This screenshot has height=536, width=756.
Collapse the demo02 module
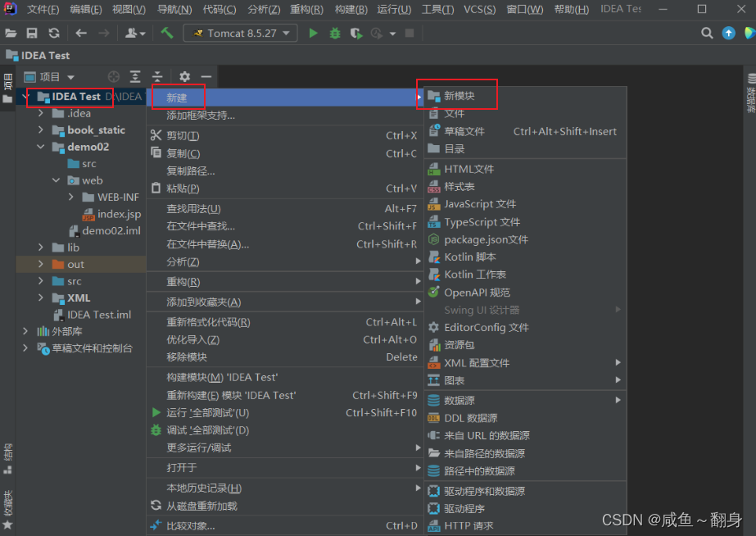41,147
